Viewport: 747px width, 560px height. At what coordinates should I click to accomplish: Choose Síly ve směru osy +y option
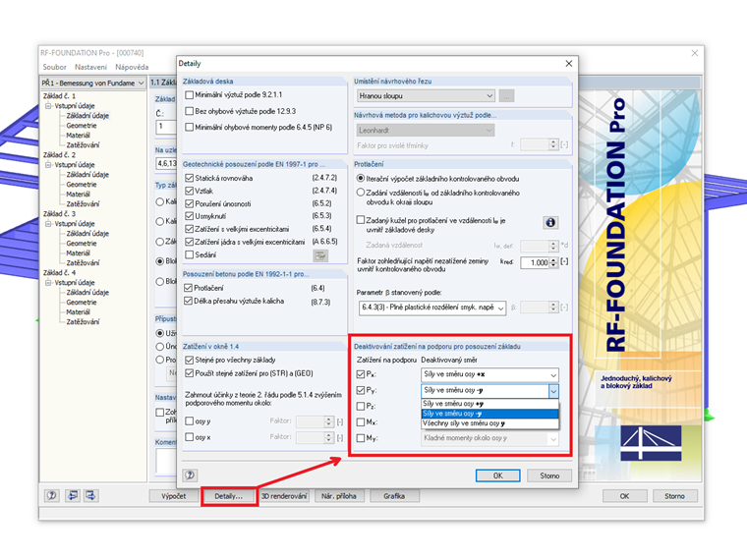pyautogui.click(x=489, y=404)
